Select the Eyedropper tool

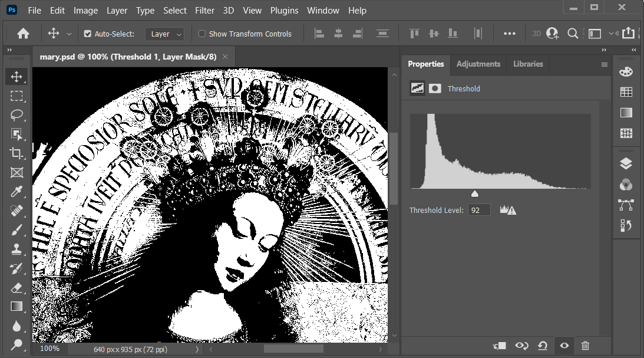point(16,191)
